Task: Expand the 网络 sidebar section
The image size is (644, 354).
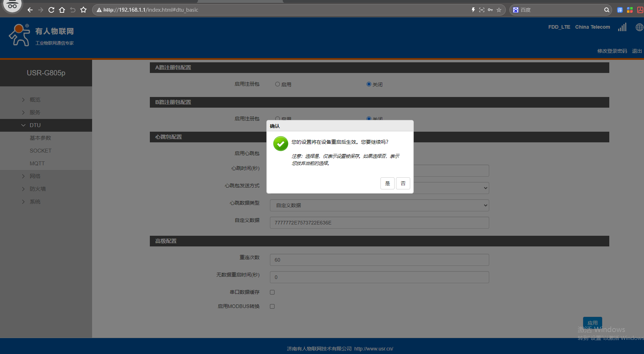Action: pyautogui.click(x=35, y=176)
